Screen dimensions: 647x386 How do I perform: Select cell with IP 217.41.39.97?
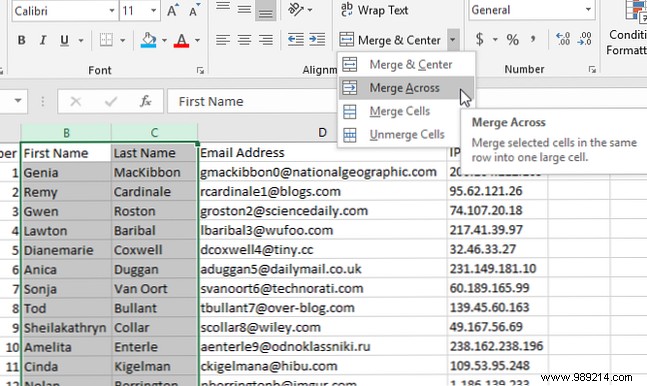[497, 230]
